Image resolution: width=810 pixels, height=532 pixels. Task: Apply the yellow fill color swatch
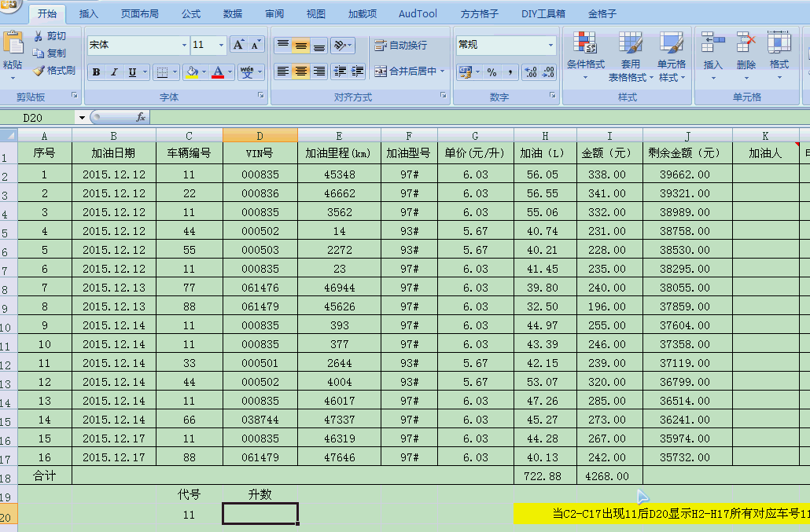191,72
